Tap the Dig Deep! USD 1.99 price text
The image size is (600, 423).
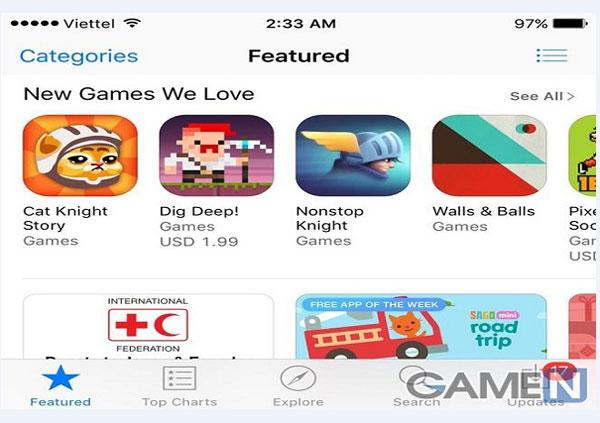199,242
